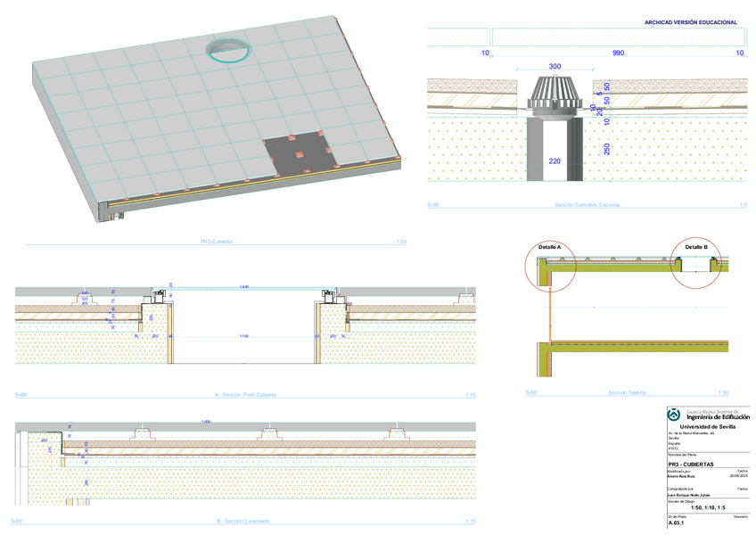Screen dimensions: 756x535
Task: Click the Sección Galería drawing title
Action: (630, 392)
